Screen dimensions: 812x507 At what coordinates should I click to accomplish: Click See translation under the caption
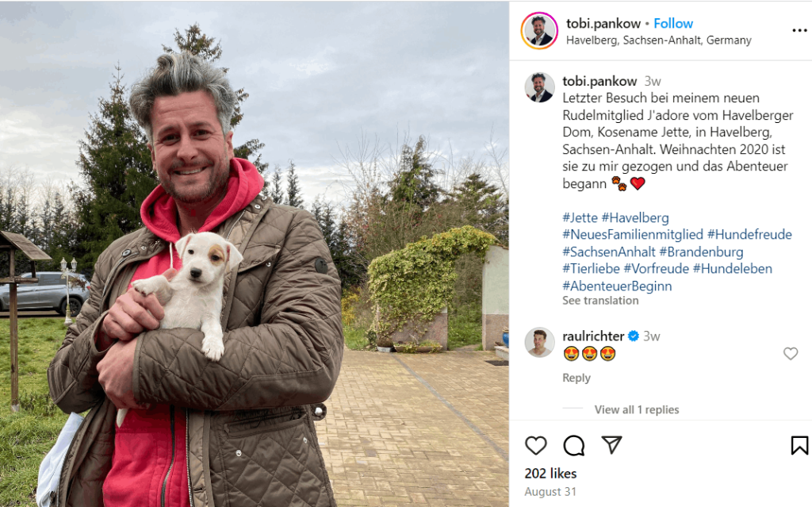pyautogui.click(x=600, y=301)
